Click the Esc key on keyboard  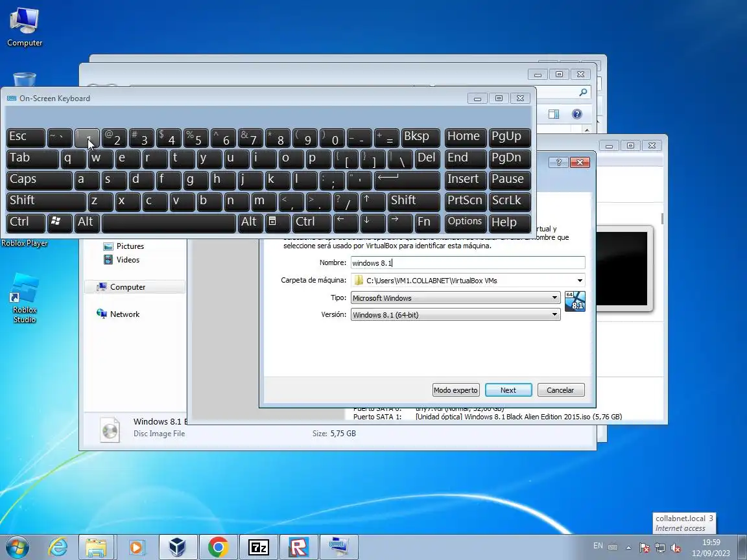coord(26,137)
